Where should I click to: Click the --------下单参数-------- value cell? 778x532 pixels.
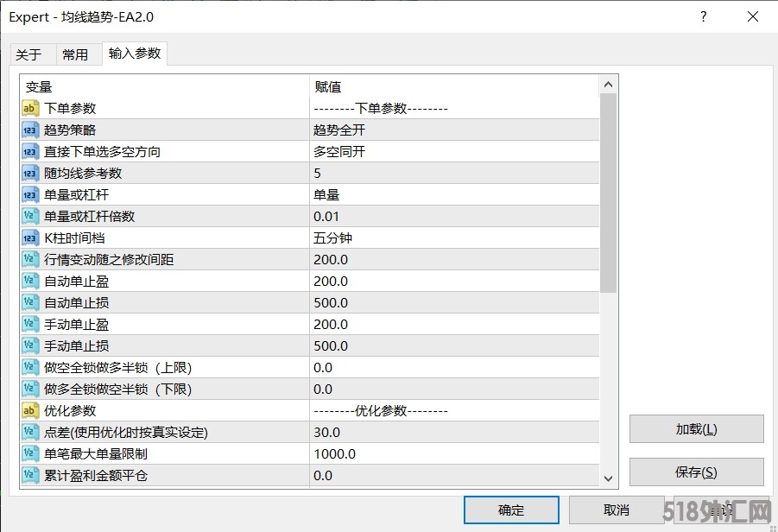pyautogui.click(x=454, y=108)
